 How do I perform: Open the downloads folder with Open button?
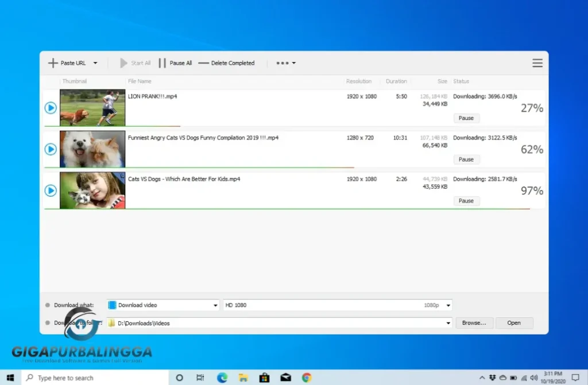pos(514,323)
